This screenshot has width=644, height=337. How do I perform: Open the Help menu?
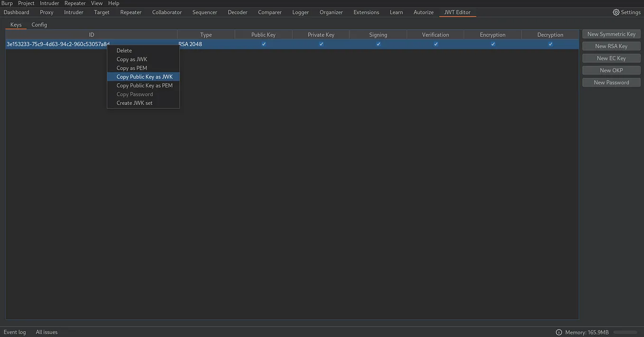coord(113,3)
